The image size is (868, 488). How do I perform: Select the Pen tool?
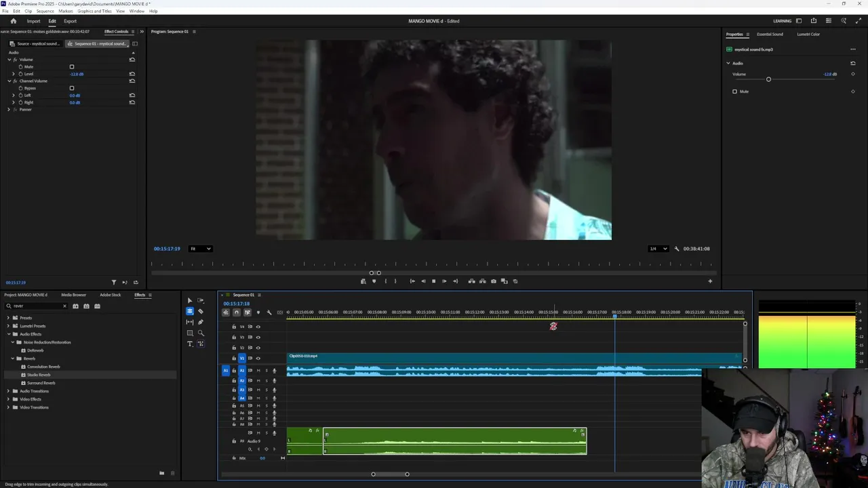pos(201,322)
